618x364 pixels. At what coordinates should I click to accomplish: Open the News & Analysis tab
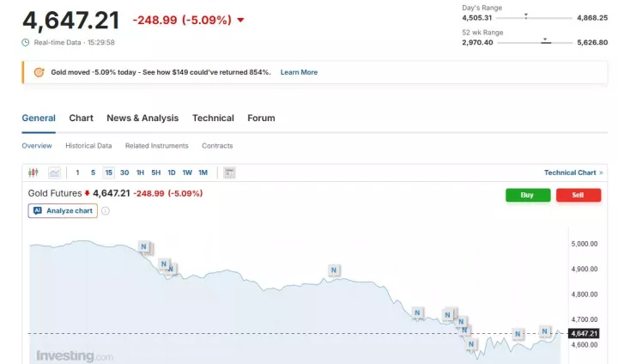(142, 118)
